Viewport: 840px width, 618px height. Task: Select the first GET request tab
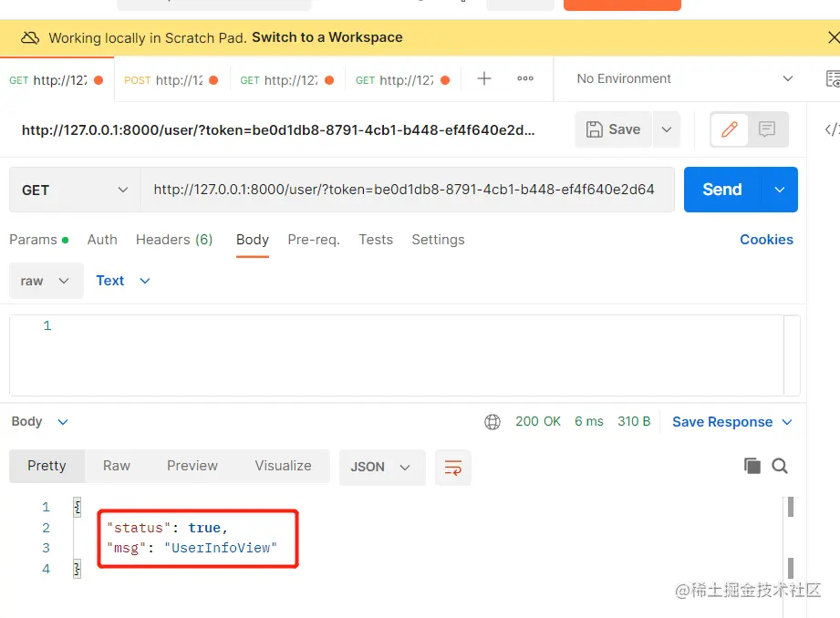(x=57, y=80)
